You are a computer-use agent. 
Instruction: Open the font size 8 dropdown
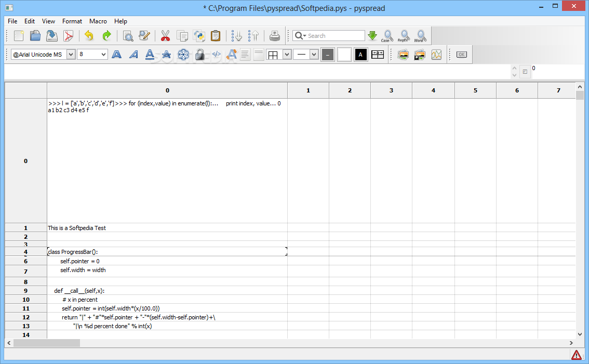103,55
